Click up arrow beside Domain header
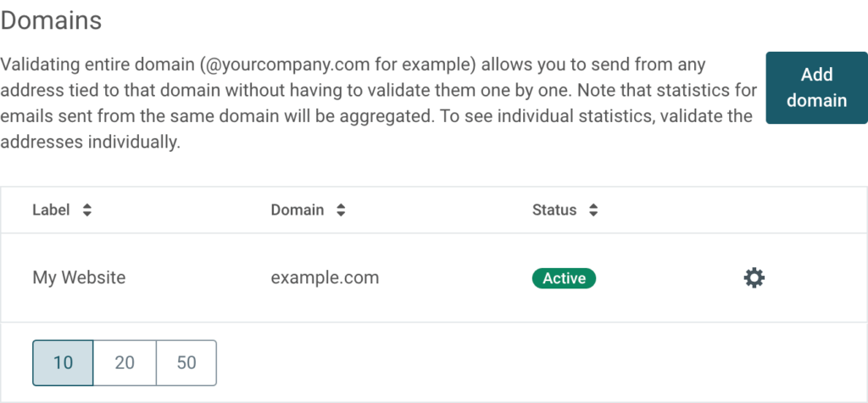This screenshot has width=868, height=403. [341, 206]
